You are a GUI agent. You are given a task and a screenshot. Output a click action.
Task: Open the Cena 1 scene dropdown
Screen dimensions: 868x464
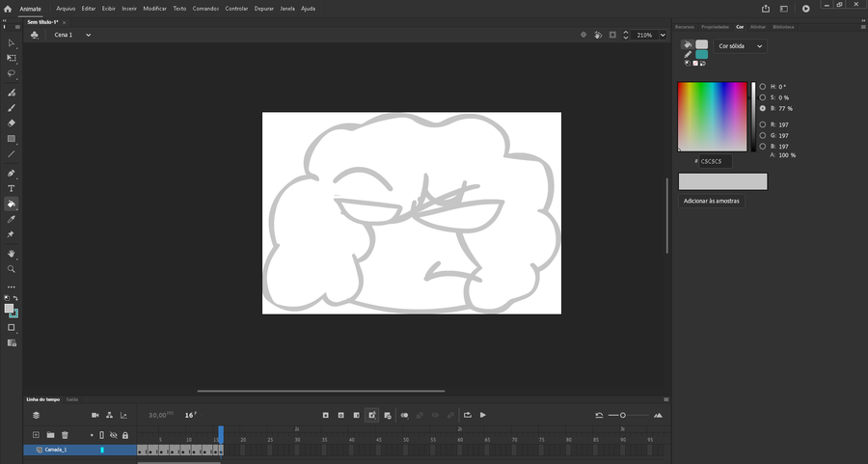(x=72, y=35)
